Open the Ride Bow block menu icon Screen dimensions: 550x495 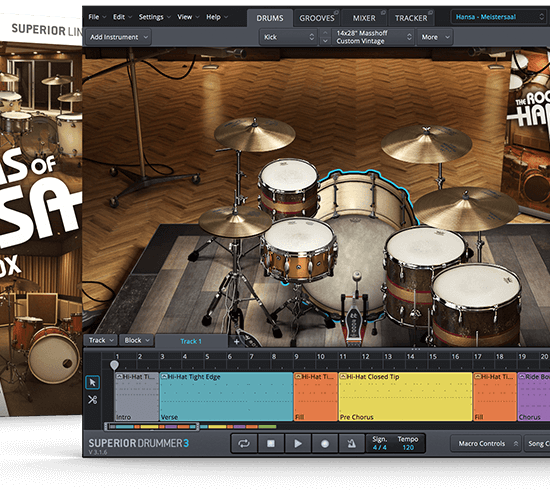(x=522, y=377)
